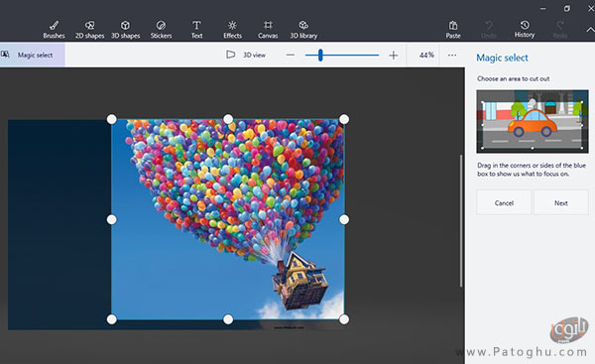This screenshot has height=364, width=595.
Task: Click the top-left selection handle
Action: [111, 119]
